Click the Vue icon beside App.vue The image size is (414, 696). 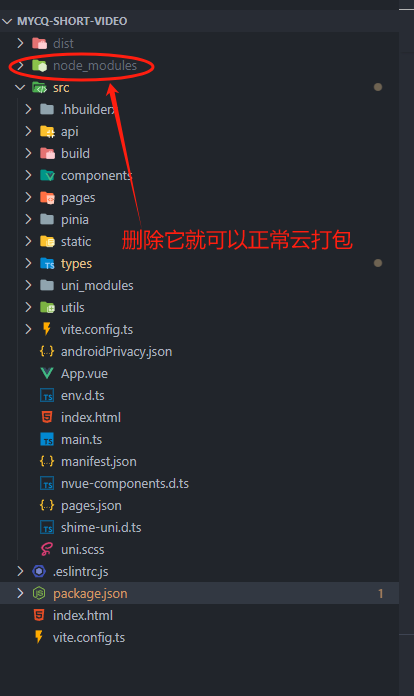[x=47, y=373]
